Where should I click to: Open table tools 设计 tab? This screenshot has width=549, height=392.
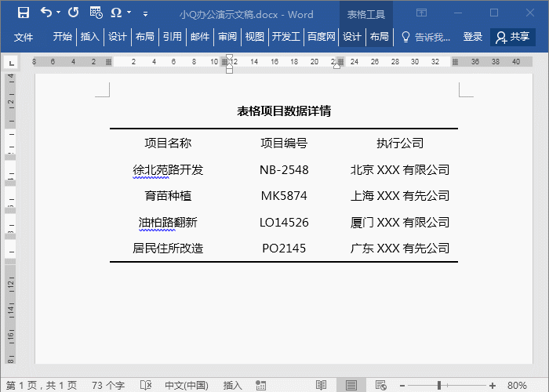(x=351, y=37)
